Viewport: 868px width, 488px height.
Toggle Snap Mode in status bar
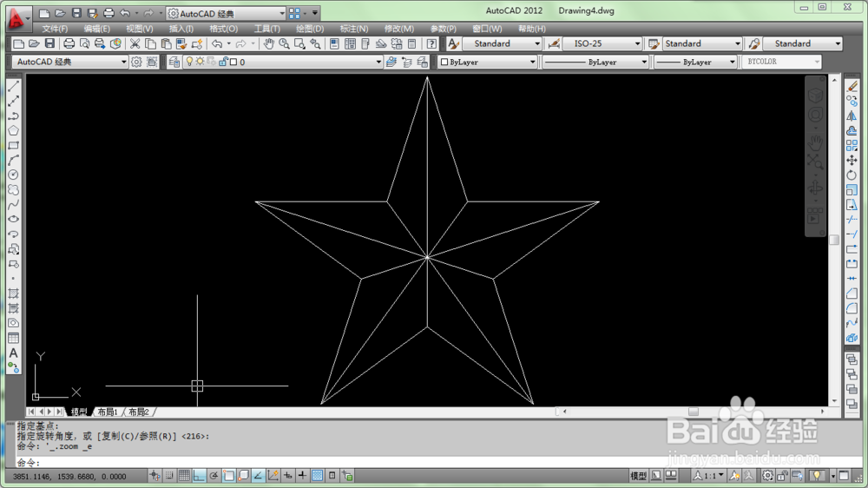[169, 475]
